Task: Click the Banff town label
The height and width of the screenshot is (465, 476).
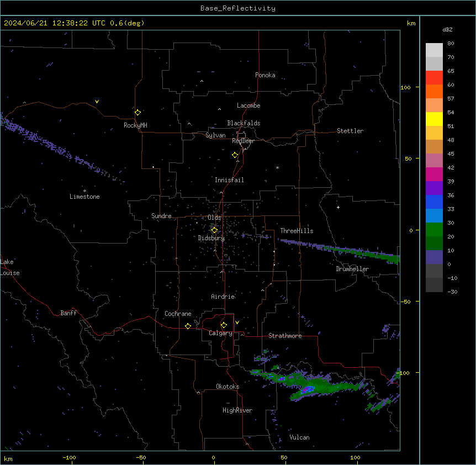Action: click(68, 313)
